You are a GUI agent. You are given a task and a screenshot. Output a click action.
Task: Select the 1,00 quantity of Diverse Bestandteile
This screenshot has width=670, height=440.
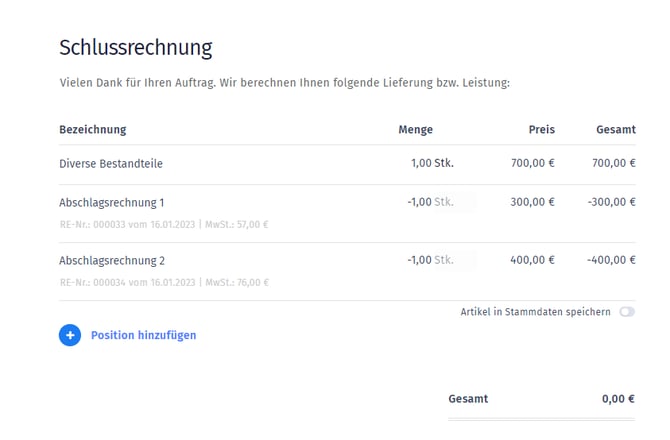[421, 163]
